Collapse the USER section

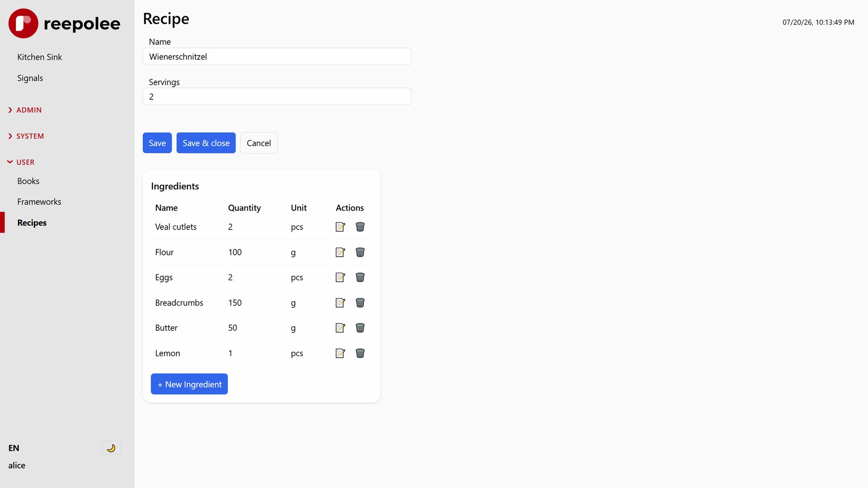pyautogui.click(x=21, y=162)
